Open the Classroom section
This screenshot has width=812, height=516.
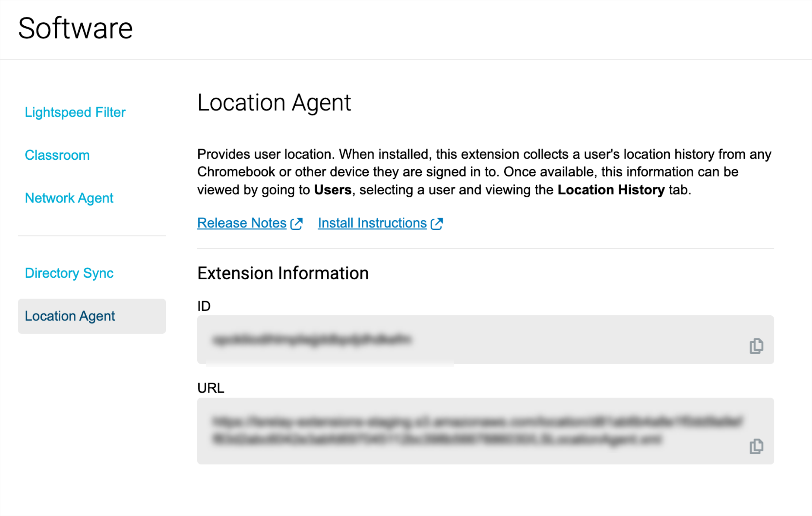tap(57, 155)
